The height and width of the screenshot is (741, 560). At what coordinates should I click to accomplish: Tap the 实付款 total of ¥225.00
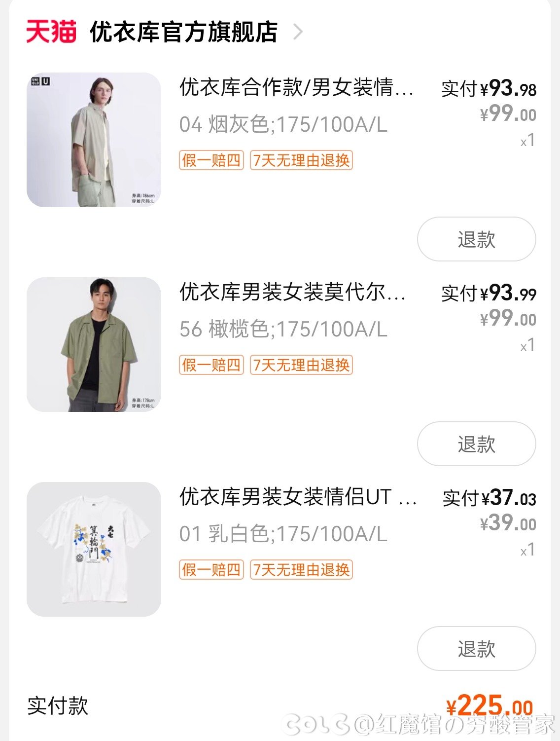tap(490, 706)
